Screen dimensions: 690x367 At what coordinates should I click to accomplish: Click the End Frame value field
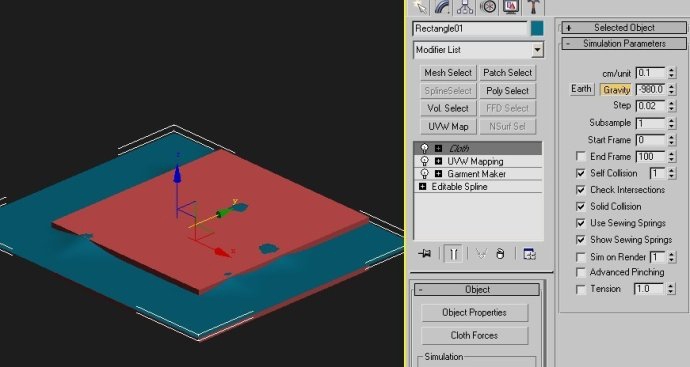651,157
